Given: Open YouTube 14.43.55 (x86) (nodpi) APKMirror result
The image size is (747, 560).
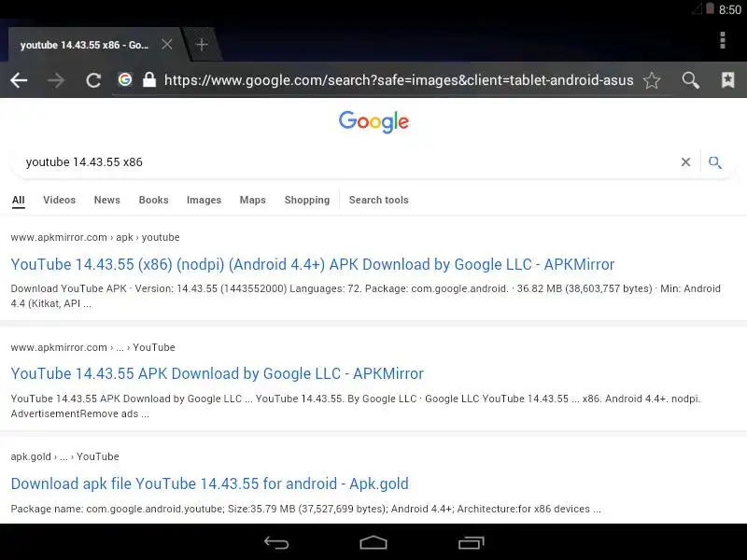Looking at the screenshot, I should 313,264.
